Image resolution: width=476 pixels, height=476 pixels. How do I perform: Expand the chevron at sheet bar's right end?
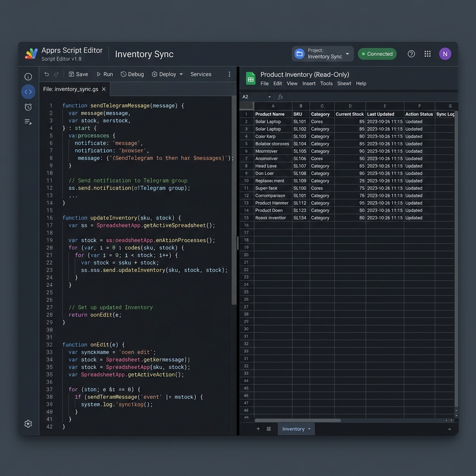click(450, 429)
